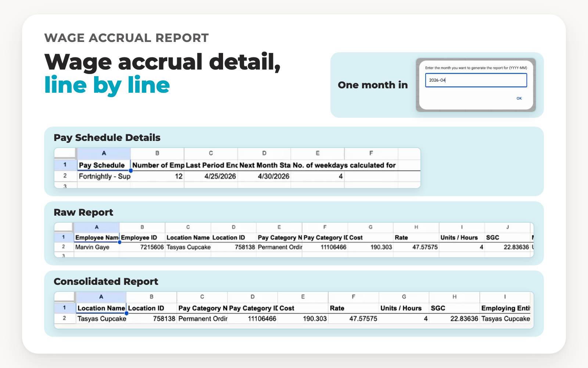Click the 'Location Name' header in Raw Report
This screenshot has height=368, width=588.
(x=188, y=237)
